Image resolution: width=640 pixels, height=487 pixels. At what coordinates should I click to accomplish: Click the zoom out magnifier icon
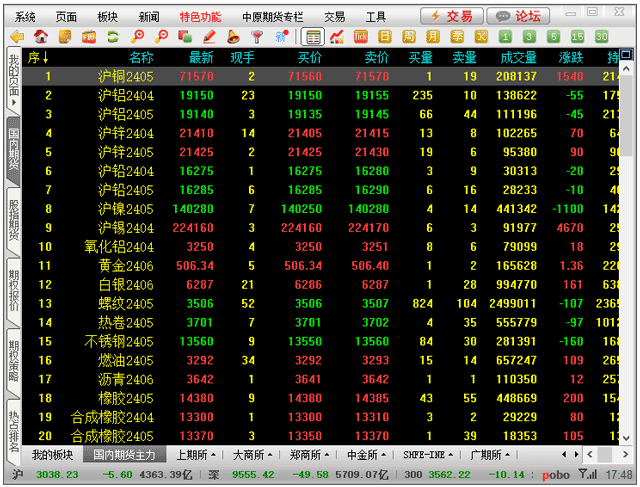tap(161, 37)
